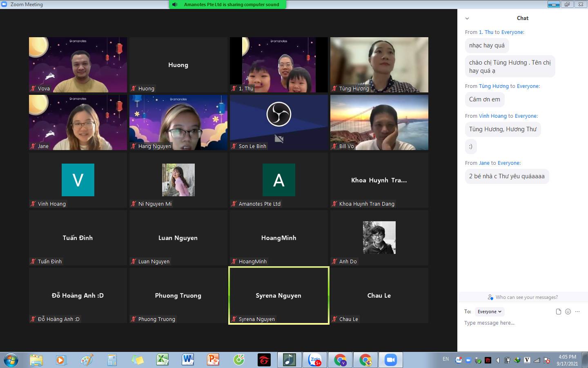
Task: Open the Paint taskbar icon
Action: tap(87, 360)
